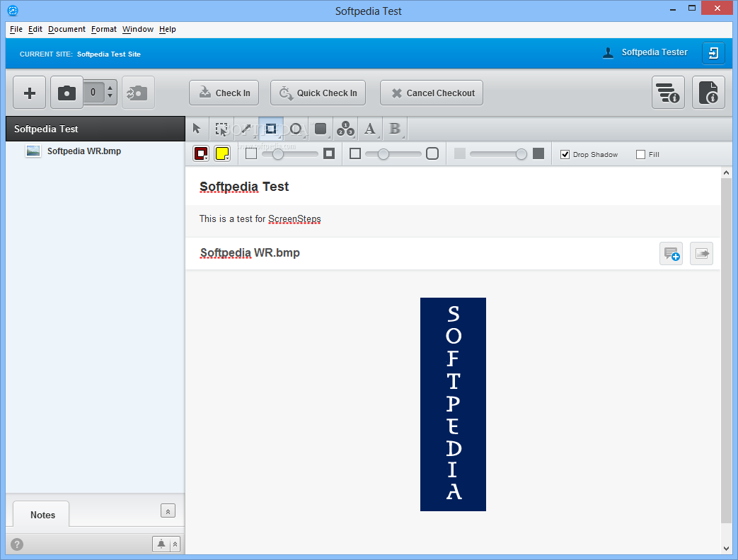The image size is (738, 560).
Task: Click the Softpedia WR.bmp step title
Action: 250,253
